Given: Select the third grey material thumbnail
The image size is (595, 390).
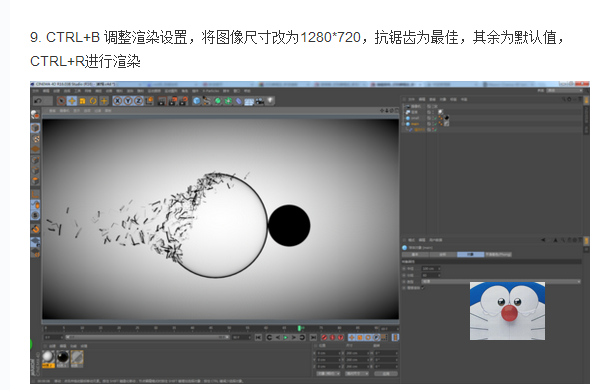Looking at the screenshot, I should point(77,357).
